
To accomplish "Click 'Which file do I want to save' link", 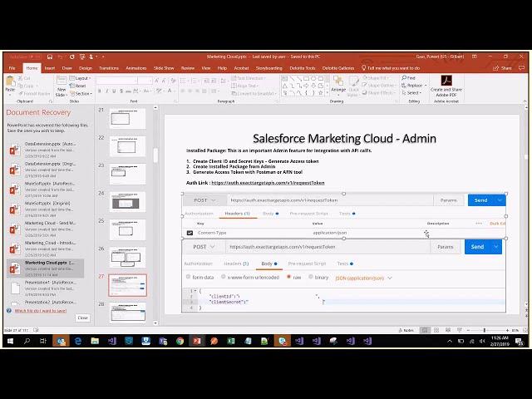I will [x=41, y=311].
